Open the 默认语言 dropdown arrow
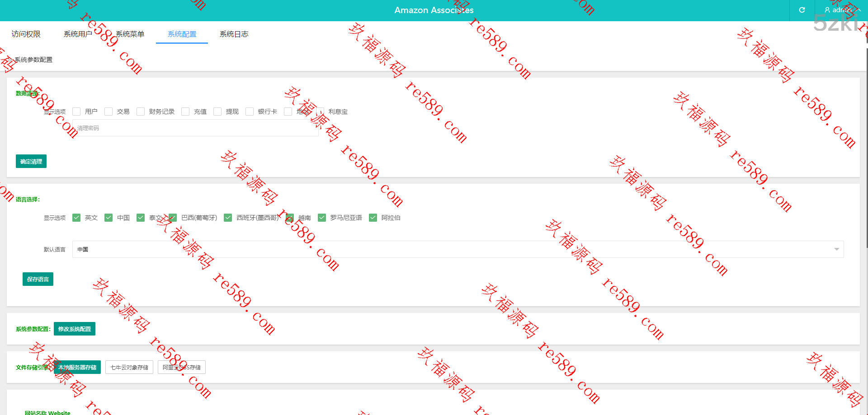The width and height of the screenshot is (868, 415). click(x=836, y=249)
